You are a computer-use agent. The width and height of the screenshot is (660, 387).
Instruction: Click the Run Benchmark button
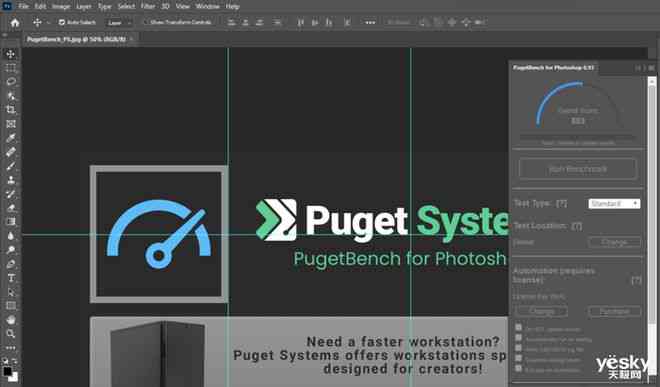[x=578, y=169]
